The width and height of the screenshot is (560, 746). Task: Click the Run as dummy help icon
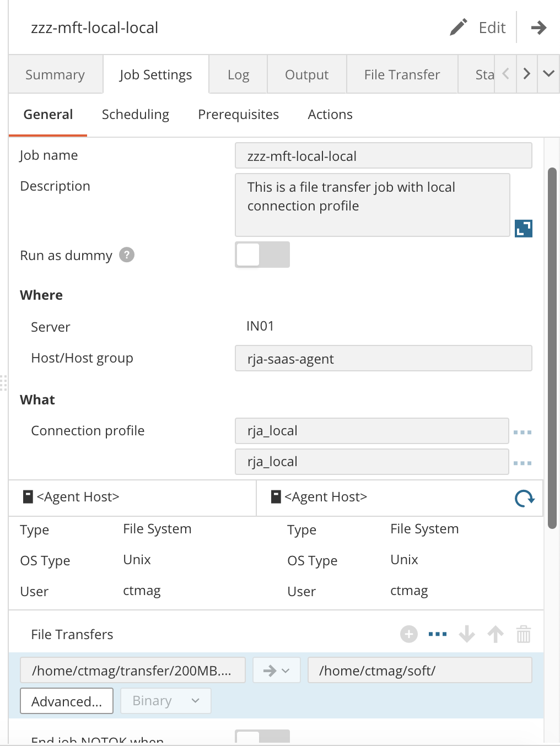[127, 255]
